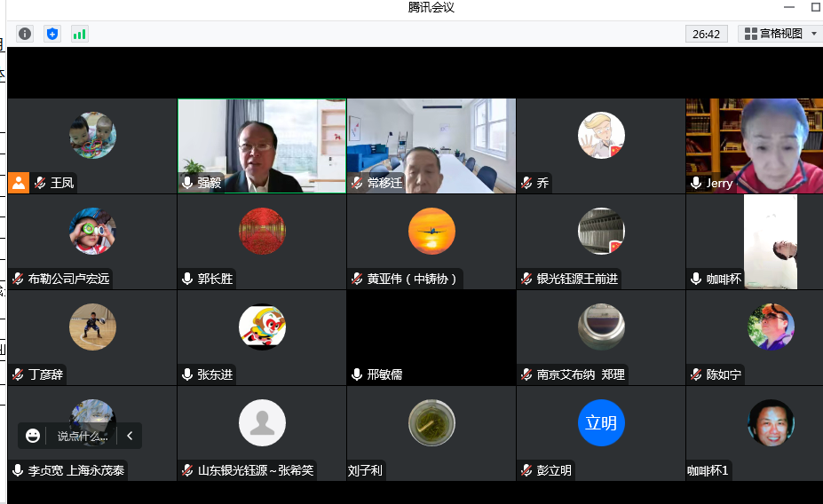This screenshot has width=823, height=504.
Task: Click muted microphone icon next to 乔
Action: point(526,183)
